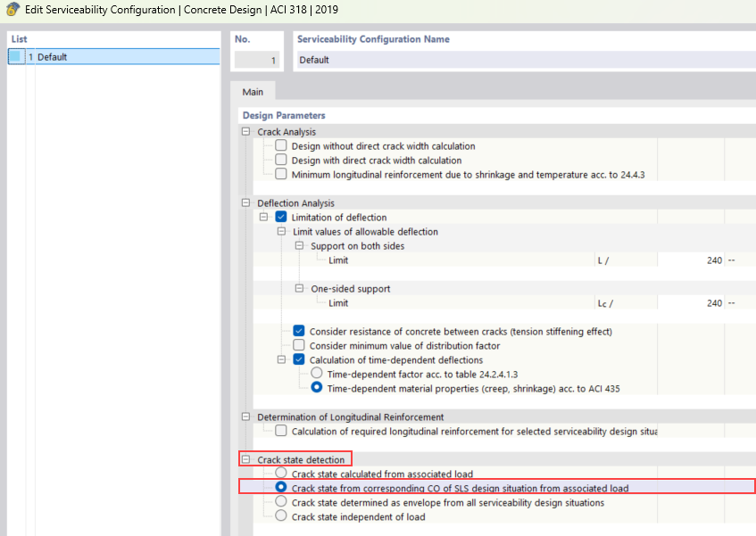Select Time-dependent factor acc. to table 24.2.4.1.3
The width and height of the screenshot is (756, 536).
click(x=317, y=374)
